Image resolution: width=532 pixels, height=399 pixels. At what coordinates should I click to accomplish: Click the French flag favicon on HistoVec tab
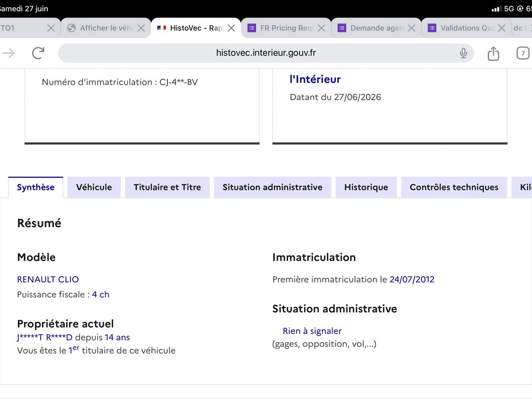[161, 28]
